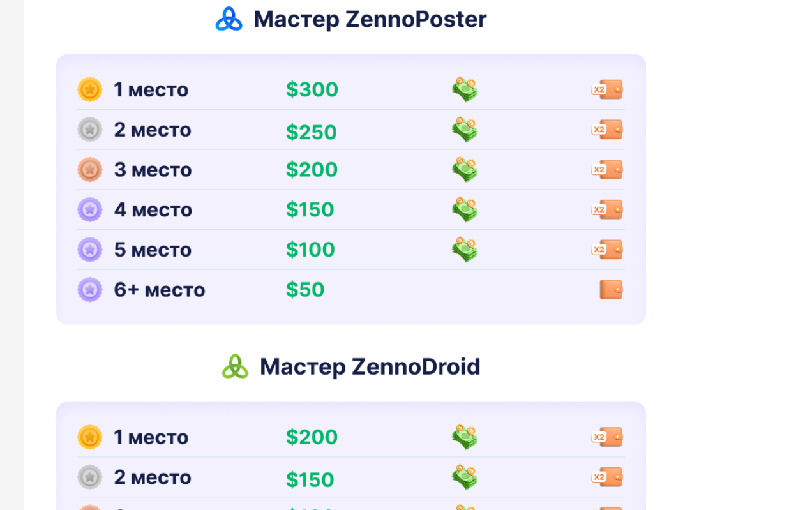Click the cash icon in ZennoPoster $100 row
Image resolution: width=812 pixels, height=510 pixels.
click(465, 250)
